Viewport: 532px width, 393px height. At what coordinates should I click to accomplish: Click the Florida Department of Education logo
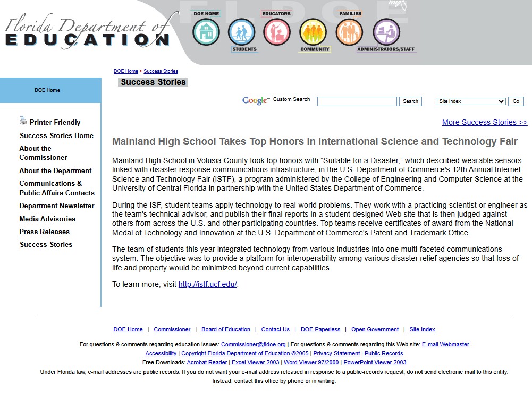[88, 31]
